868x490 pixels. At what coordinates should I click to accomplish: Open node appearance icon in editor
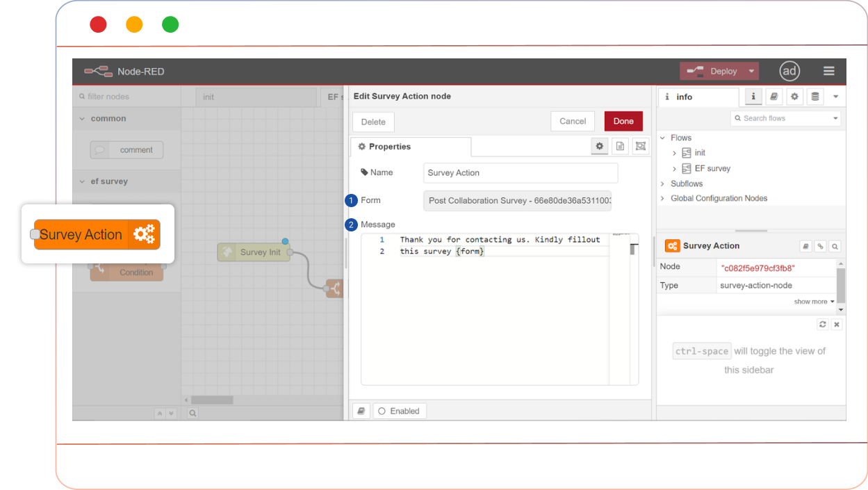640,146
